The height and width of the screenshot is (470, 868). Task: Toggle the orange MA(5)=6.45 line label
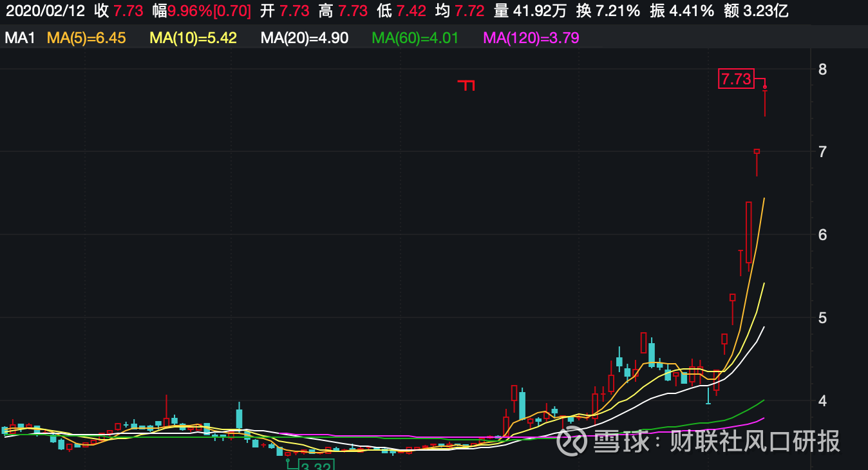click(86, 38)
